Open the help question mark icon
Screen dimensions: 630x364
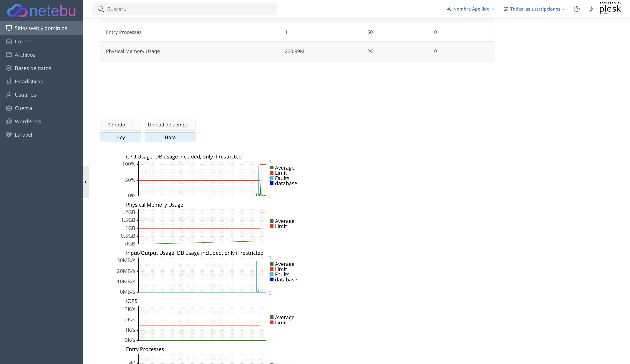point(576,9)
